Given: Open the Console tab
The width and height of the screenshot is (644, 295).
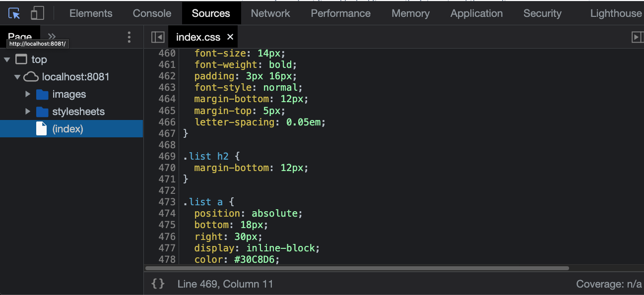Looking at the screenshot, I should (152, 13).
